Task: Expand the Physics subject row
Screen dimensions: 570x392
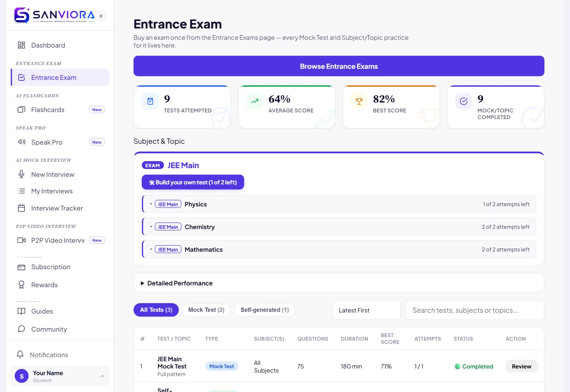Action: coord(339,204)
